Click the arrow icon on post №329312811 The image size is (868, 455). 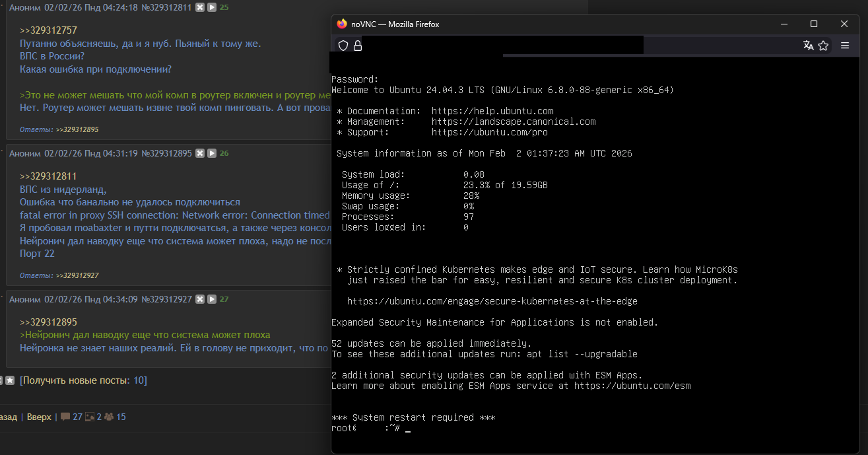pos(212,7)
